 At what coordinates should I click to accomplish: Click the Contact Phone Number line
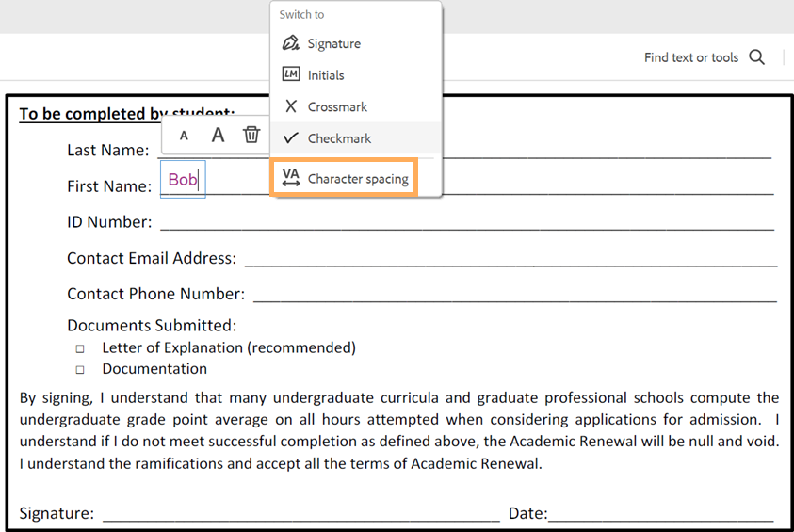[513, 295]
